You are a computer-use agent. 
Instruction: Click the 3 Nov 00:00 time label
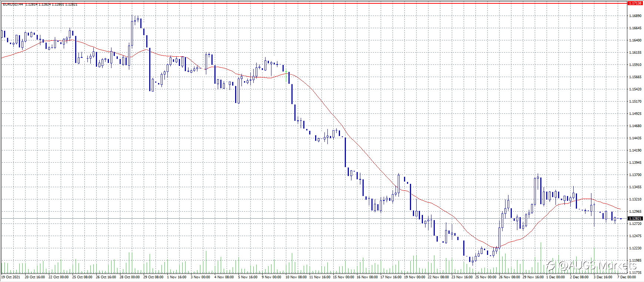[200, 277]
